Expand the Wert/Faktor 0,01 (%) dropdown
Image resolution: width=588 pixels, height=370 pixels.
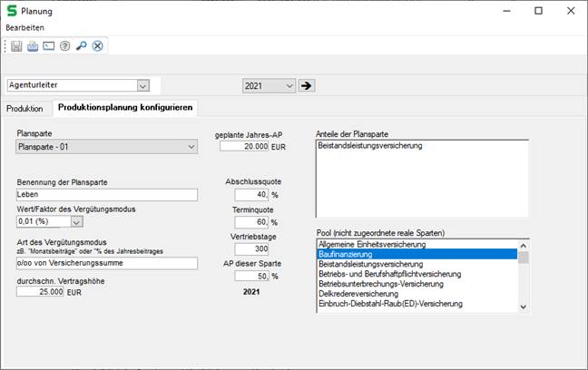click(76, 220)
